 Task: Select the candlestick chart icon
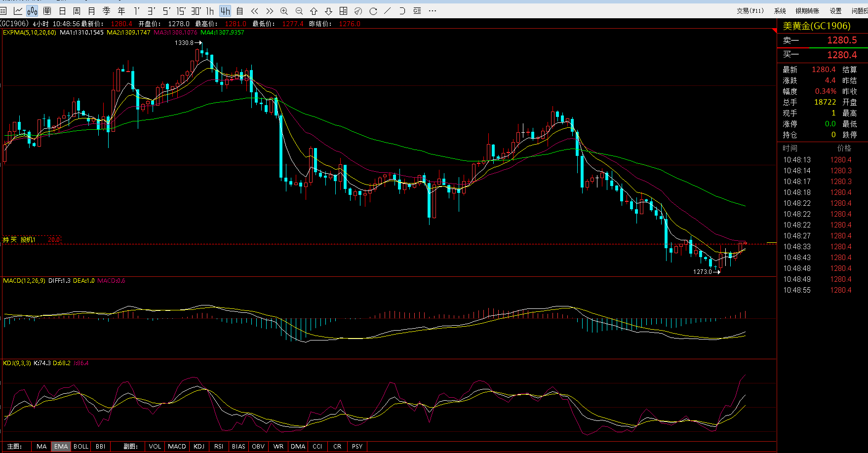(x=32, y=11)
